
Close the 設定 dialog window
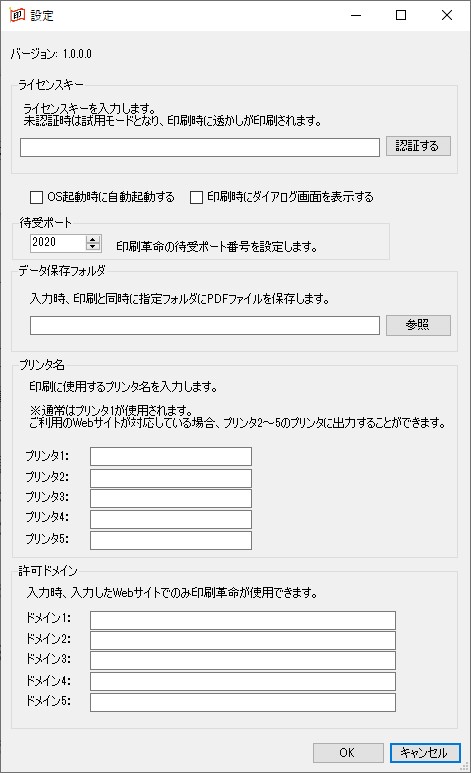[447, 15]
